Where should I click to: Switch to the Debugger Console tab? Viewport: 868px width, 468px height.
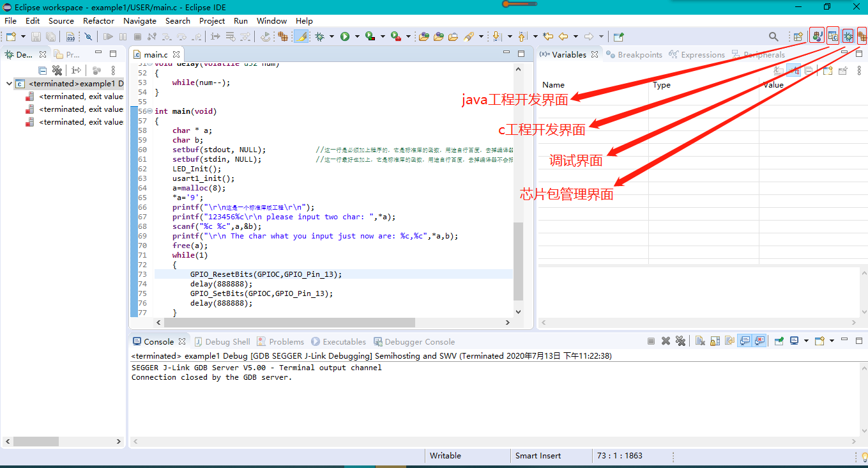(x=415, y=341)
